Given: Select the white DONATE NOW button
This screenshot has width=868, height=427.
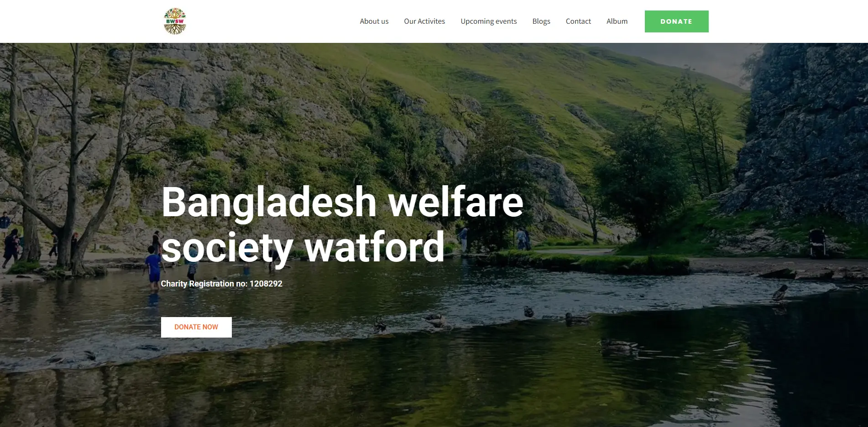Looking at the screenshot, I should (196, 327).
